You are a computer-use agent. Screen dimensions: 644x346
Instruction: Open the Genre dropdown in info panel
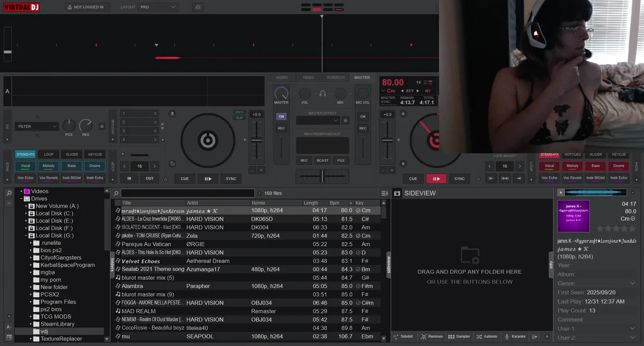(632, 283)
